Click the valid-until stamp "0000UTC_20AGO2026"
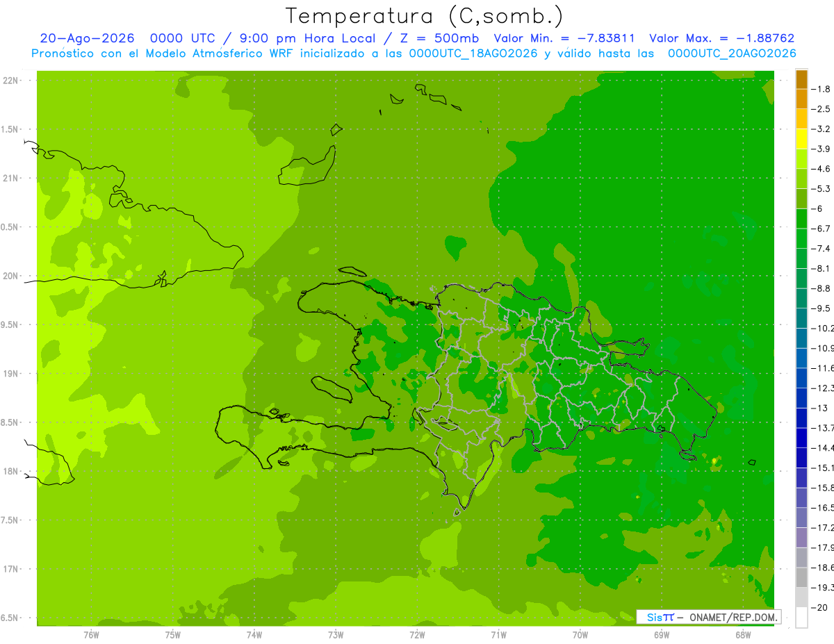 tap(732, 53)
